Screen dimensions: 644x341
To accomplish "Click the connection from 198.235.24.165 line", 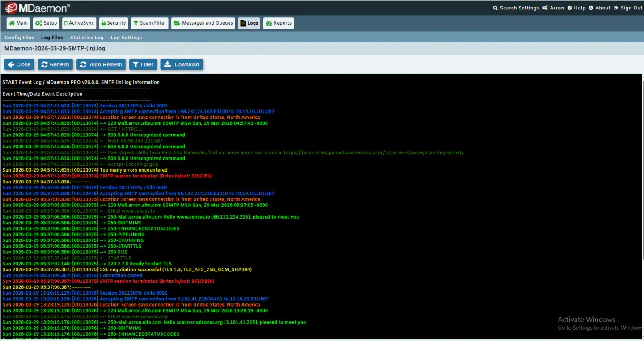I will (139, 112).
